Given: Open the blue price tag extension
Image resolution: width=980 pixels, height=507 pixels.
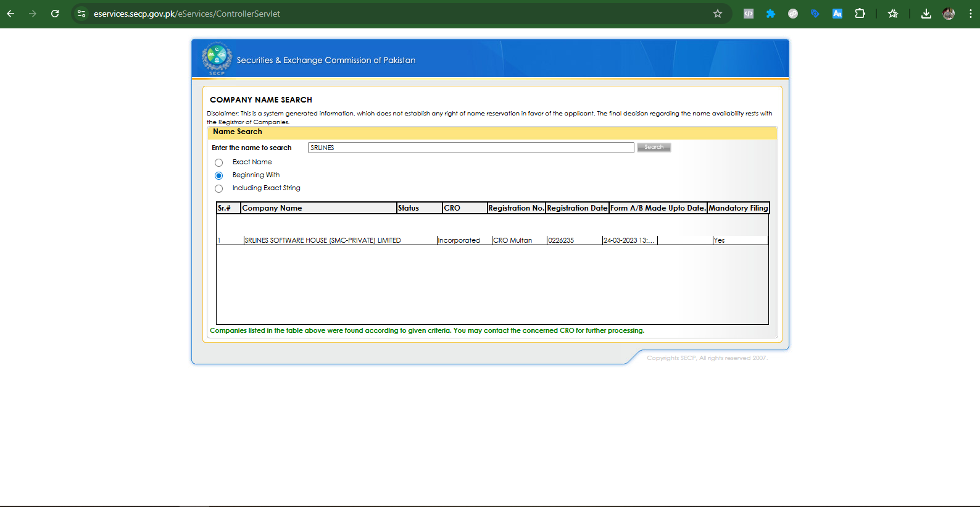Looking at the screenshot, I should tap(815, 14).
